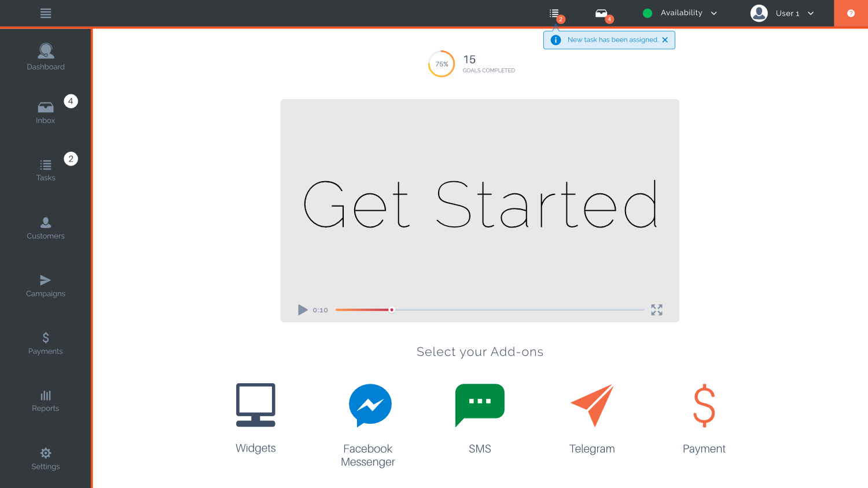Open the Inbox with 4 unread items
868x488 pixels.
[45, 110]
